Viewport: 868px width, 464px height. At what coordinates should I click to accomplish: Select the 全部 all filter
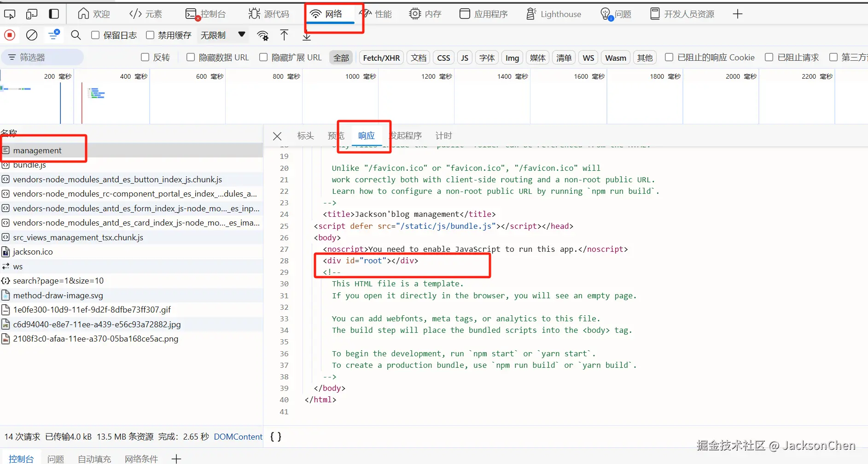tap(341, 58)
